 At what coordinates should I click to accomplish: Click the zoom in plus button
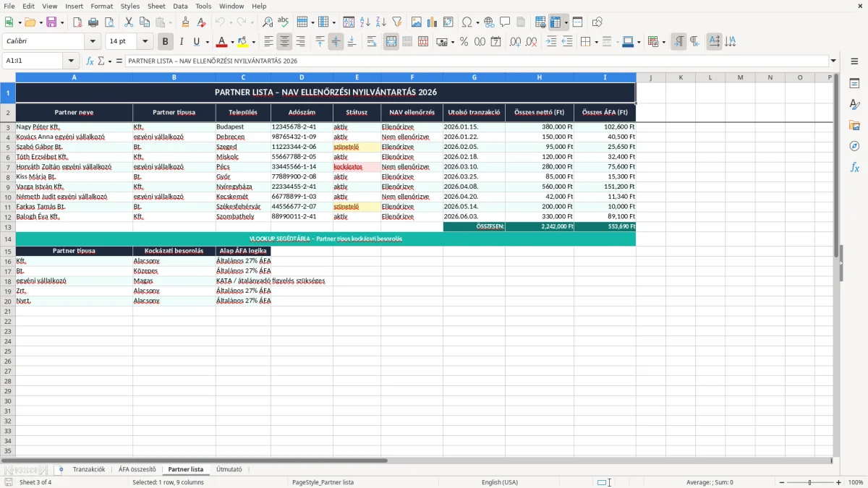click(839, 482)
